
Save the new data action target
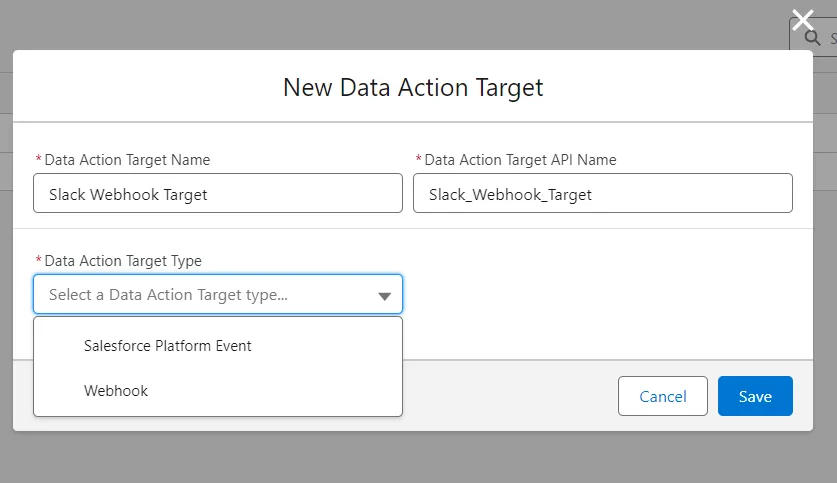(x=754, y=396)
